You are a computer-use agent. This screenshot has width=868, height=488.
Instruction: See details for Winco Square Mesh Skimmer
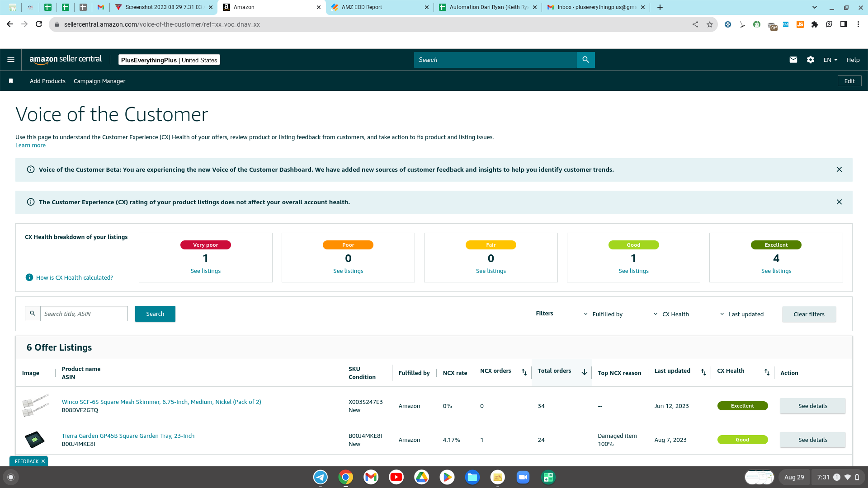pyautogui.click(x=813, y=406)
